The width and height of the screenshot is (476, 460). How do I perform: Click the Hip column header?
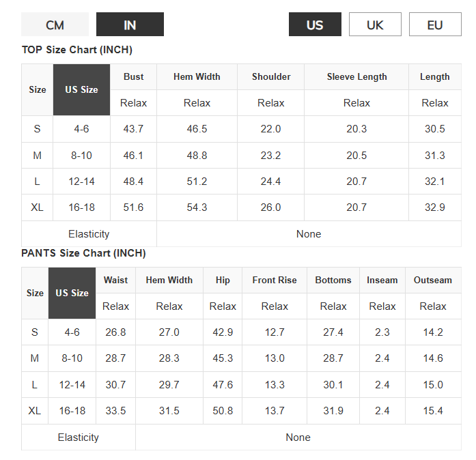click(x=223, y=280)
